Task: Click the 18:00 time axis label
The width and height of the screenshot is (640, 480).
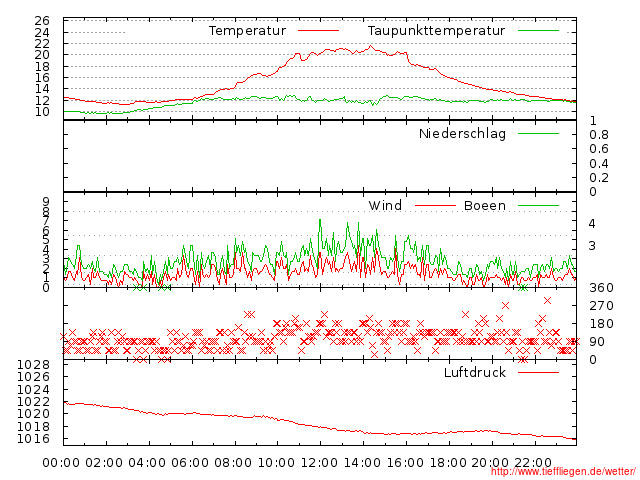Action: tap(448, 463)
